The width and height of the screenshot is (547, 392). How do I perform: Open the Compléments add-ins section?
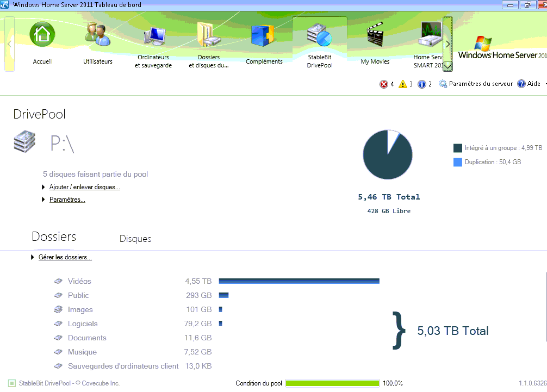pos(263,35)
